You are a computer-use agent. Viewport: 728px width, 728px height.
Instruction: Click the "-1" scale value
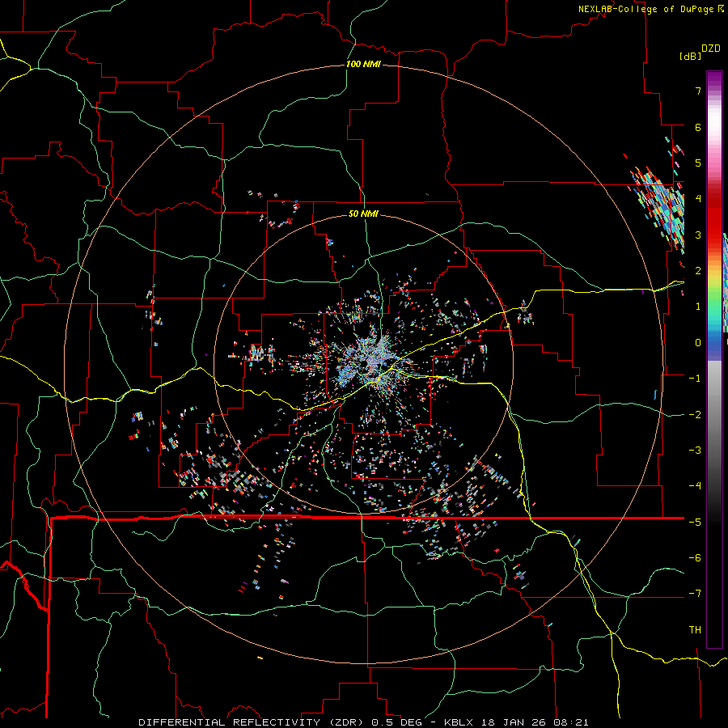pos(695,379)
